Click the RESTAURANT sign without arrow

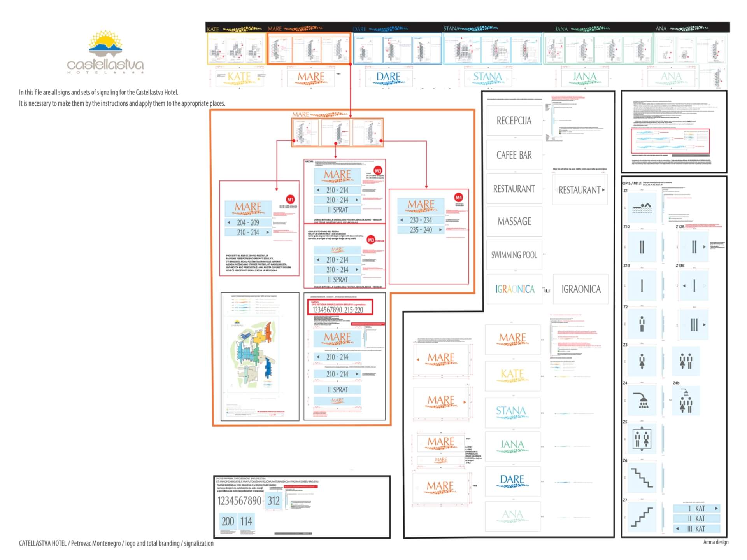click(x=514, y=189)
